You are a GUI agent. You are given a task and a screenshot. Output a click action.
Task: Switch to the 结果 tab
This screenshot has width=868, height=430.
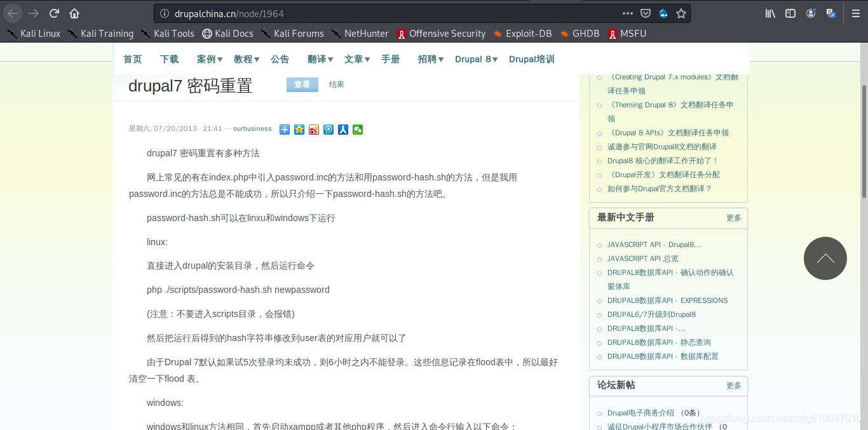click(x=337, y=84)
